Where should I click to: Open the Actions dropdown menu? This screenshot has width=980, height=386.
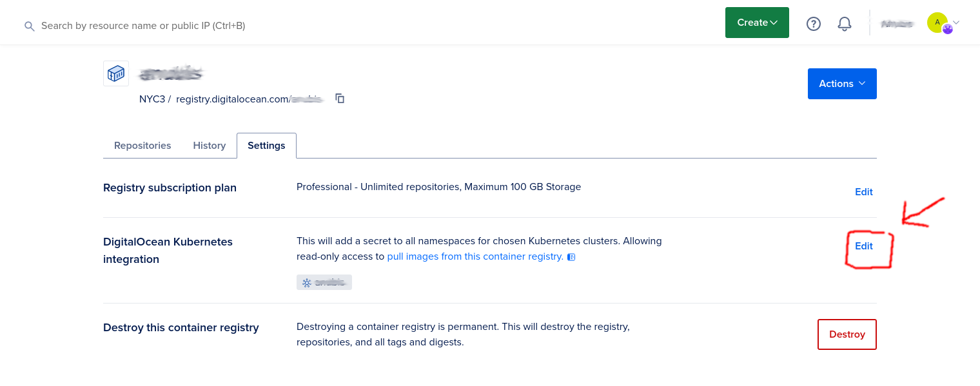tap(841, 84)
